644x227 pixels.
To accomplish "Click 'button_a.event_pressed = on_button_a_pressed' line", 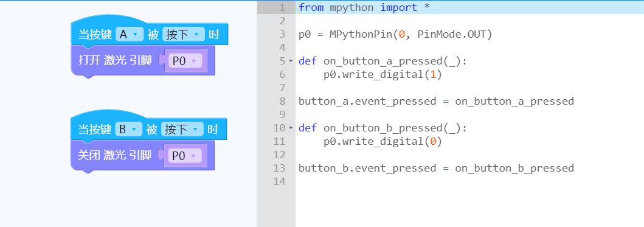I will (x=436, y=101).
